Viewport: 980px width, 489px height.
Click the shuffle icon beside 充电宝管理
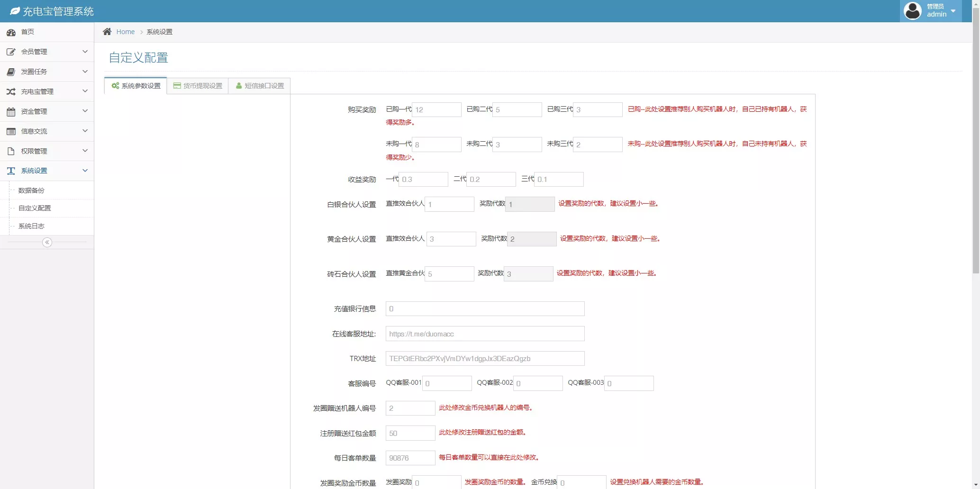click(x=11, y=91)
